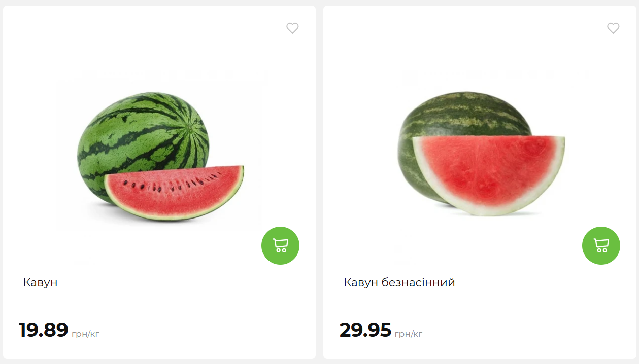Screen dimensions: 639x364
Task: Open the "Кавун безнасінний" product title
Action: pyautogui.click(x=399, y=283)
